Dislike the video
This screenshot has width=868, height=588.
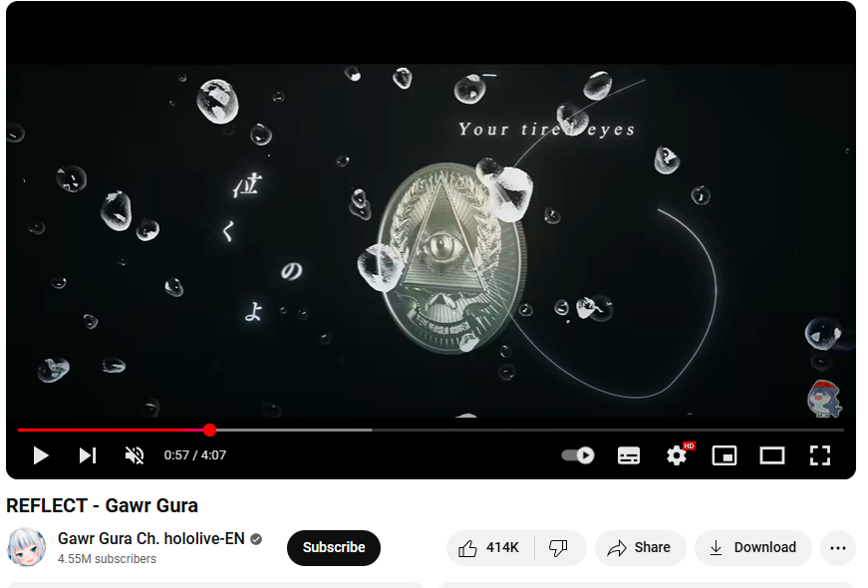(x=559, y=547)
